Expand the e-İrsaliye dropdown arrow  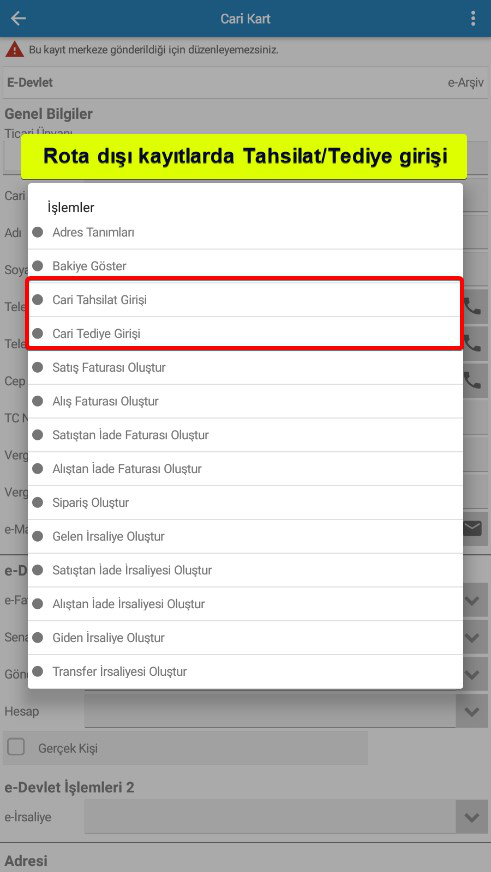coord(472,817)
